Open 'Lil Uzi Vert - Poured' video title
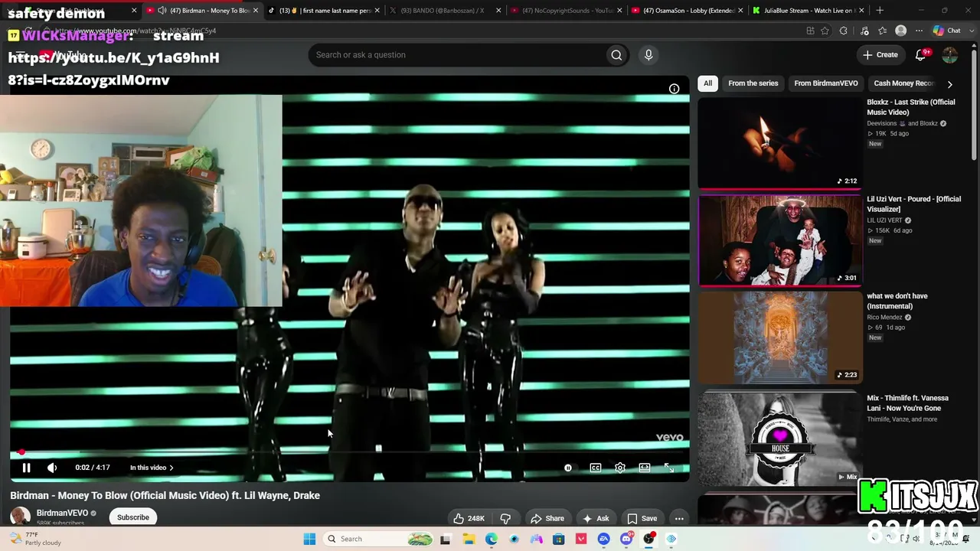The image size is (980, 551). 913,204
